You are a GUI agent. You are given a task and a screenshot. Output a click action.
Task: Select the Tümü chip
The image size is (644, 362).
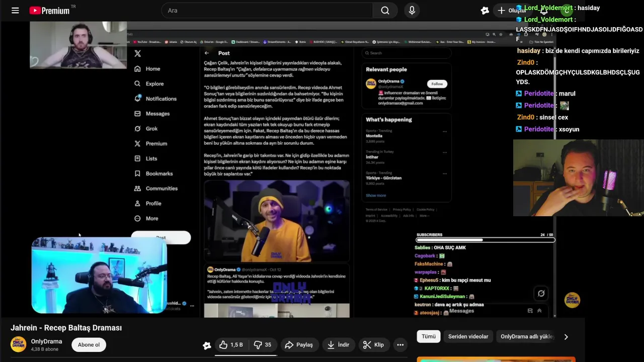(x=429, y=337)
